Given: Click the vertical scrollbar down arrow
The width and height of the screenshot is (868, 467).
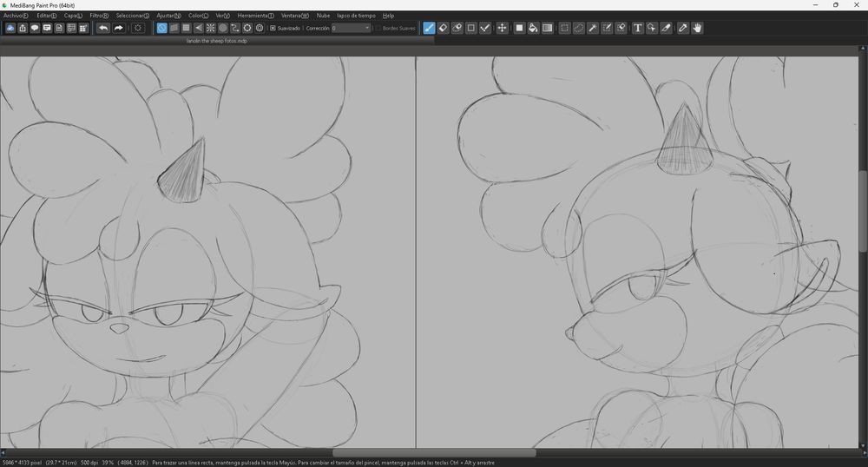Looking at the screenshot, I should pos(863,445).
